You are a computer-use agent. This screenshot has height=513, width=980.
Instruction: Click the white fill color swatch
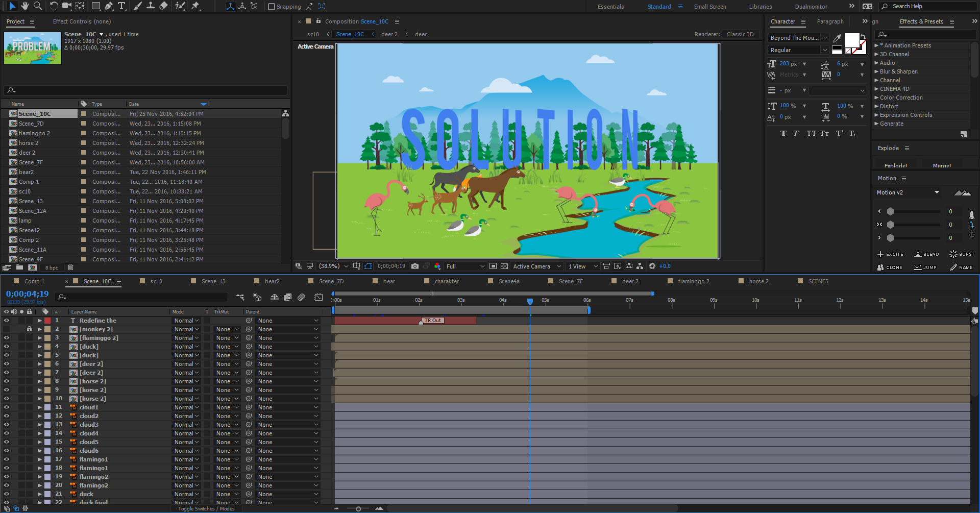tap(852, 40)
